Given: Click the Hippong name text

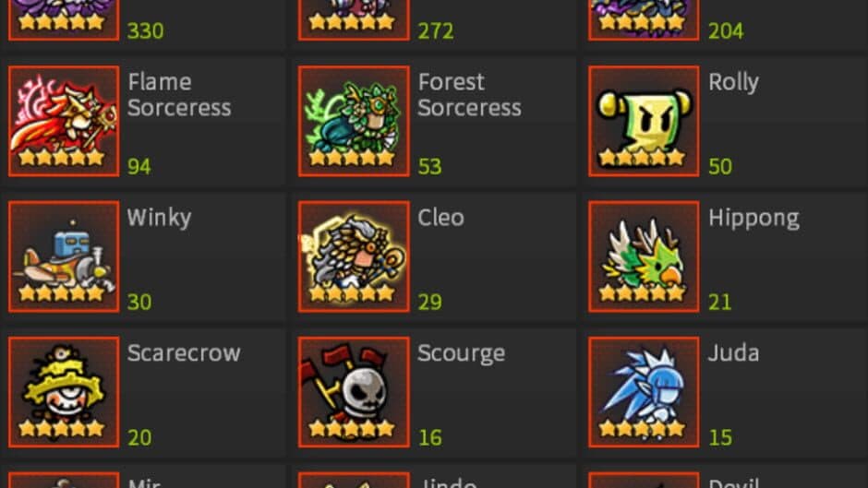Looking at the screenshot, I should pyautogui.click(x=753, y=220).
